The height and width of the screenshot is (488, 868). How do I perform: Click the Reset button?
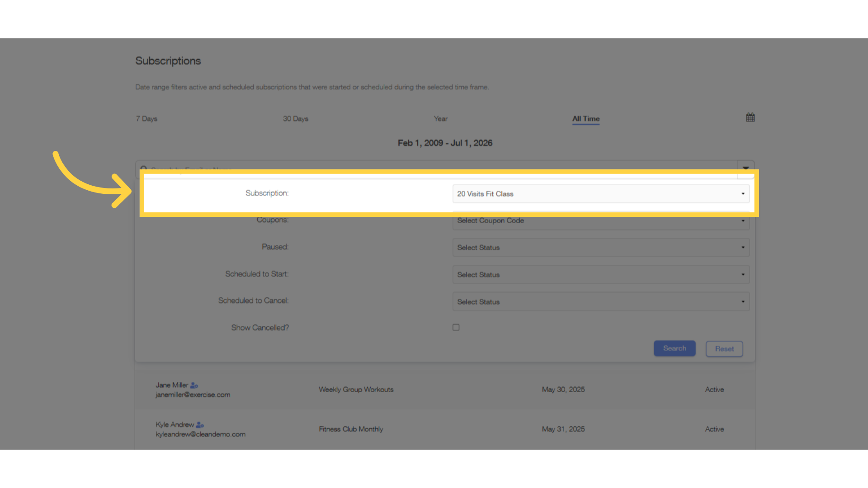pyautogui.click(x=724, y=349)
